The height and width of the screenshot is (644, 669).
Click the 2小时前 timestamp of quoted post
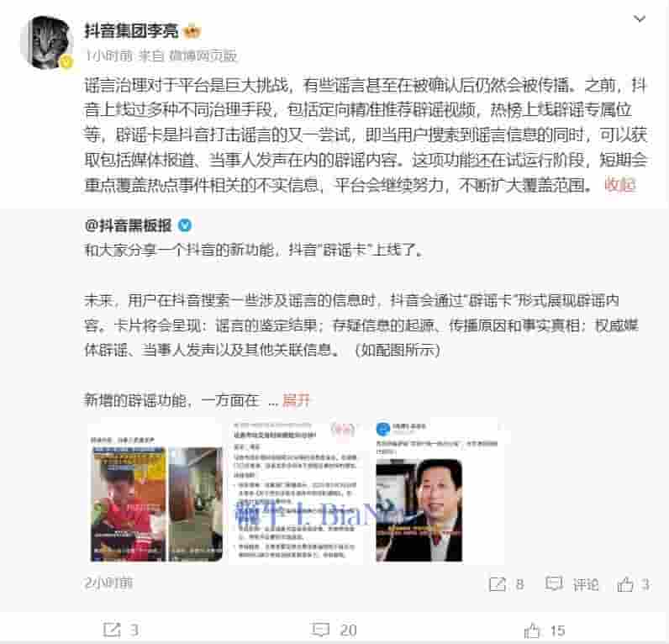[108, 583]
